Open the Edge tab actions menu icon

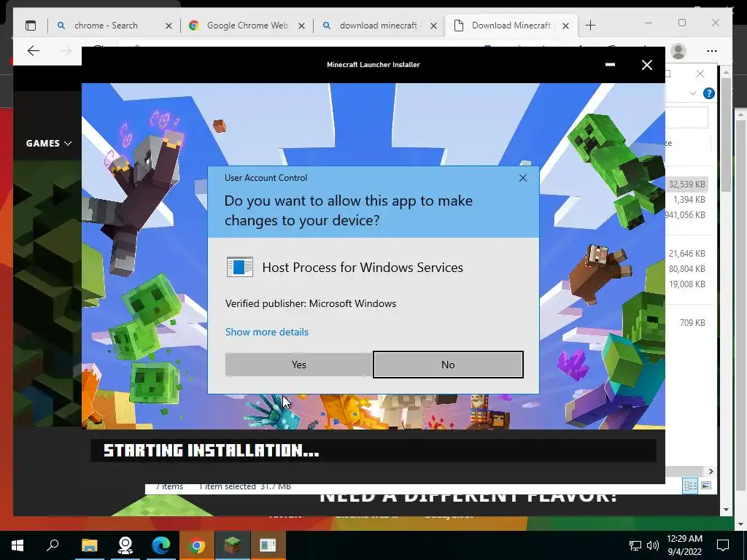[x=31, y=26]
